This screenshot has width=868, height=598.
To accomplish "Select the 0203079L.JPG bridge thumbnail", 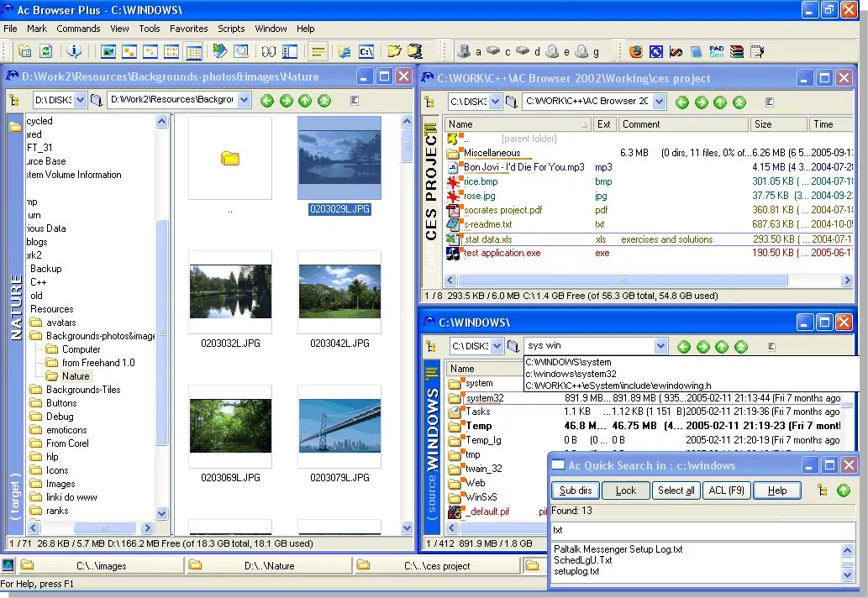I will (339, 426).
